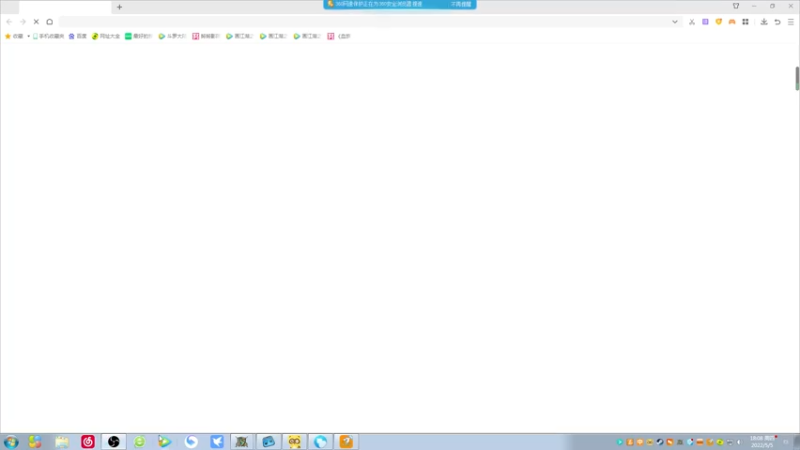Restore closed tab with undo arrow
Viewport: 800px width, 450px height.
coord(777,22)
